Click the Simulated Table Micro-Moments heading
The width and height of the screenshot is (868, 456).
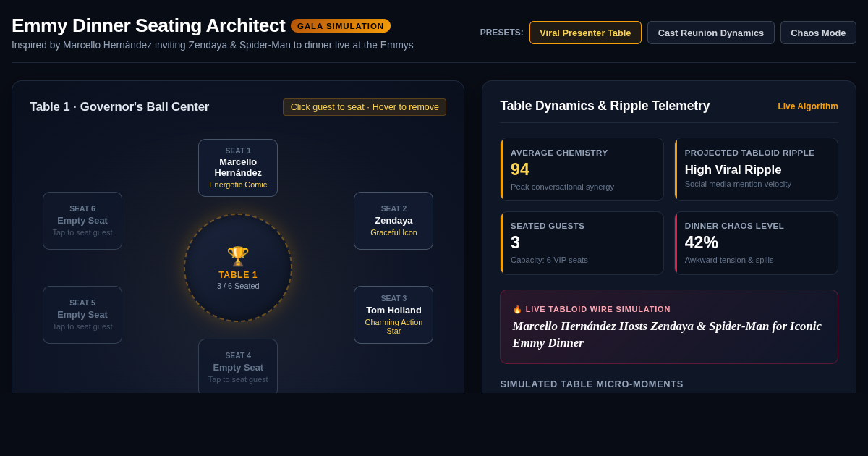click(592, 384)
